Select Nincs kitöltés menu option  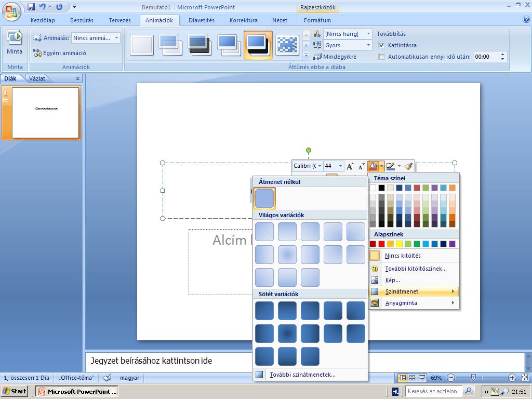[414, 256]
